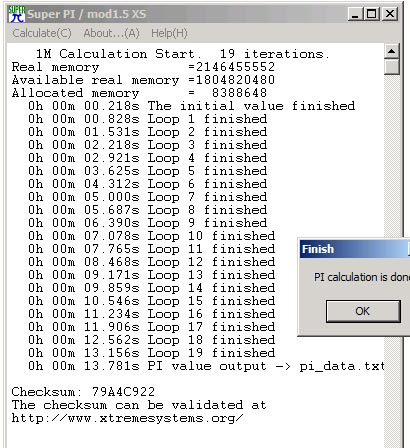The width and height of the screenshot is (410, 448).
Task: Click the 'Loop 13 finished' line
Action: 152,275
